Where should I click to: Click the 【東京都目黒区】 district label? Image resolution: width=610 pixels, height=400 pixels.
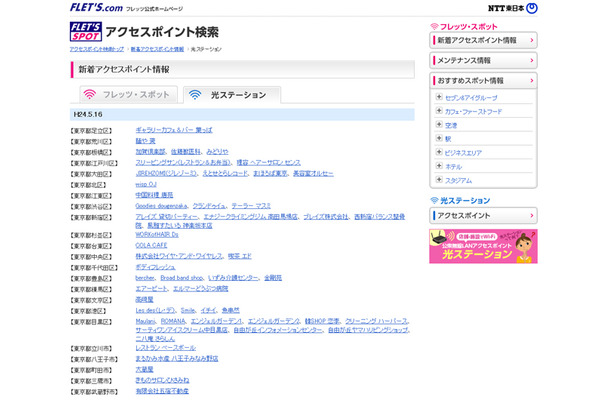91,322
